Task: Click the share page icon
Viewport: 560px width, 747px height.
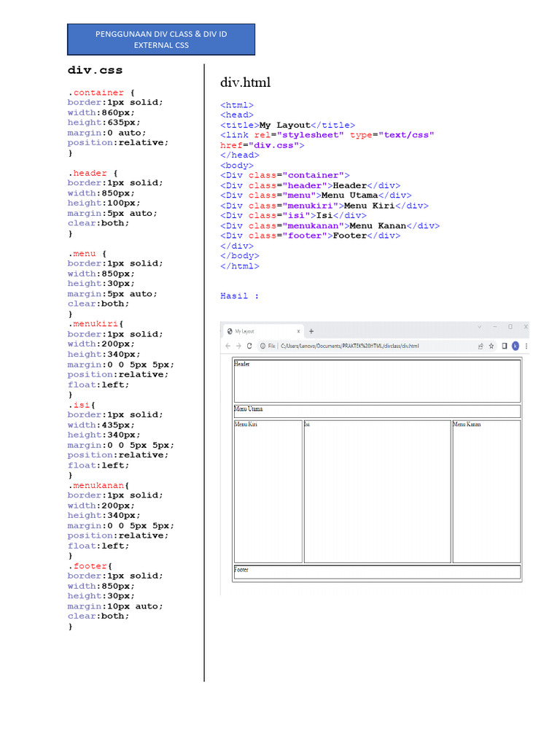Action: tap(481, 346)
